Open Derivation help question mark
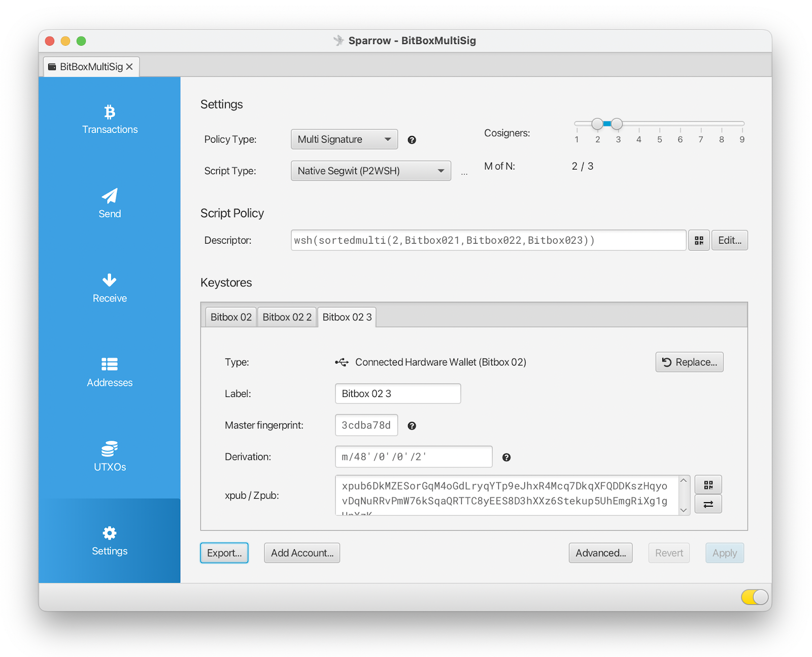The height and width of the screenshot is (657, 812). point(506,457)
